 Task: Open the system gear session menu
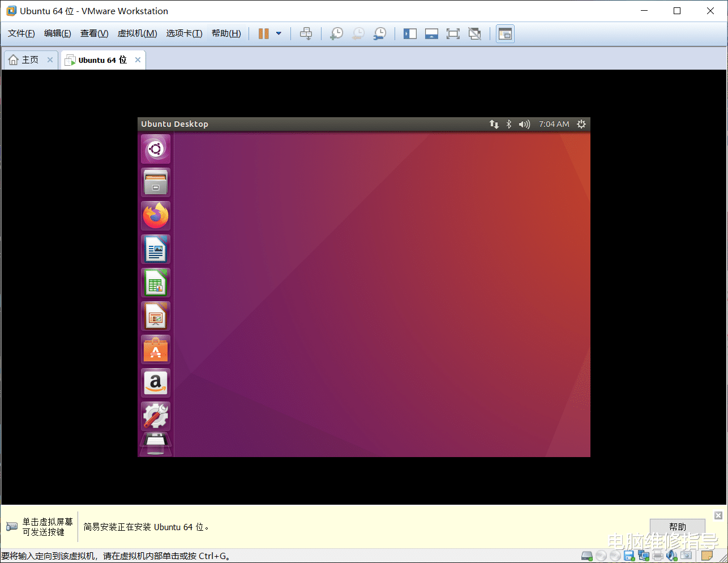pos(581,124)
